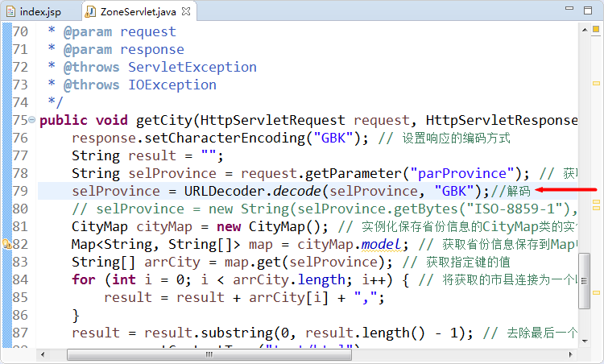Click the index.jsp file icon
The width and height of the screenshot is (604, 364).
[x=10, y=11]
